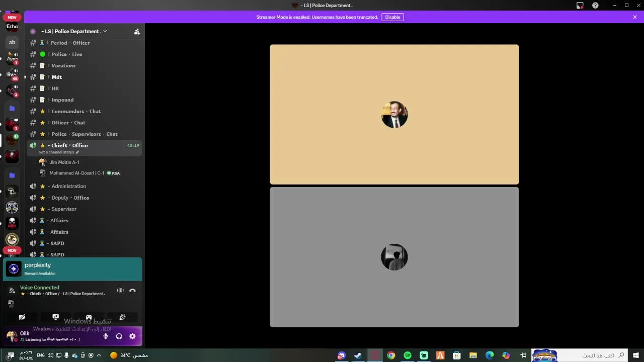Disconnect from the voice channel
644x362 pixels.
(x=132, y=290)
